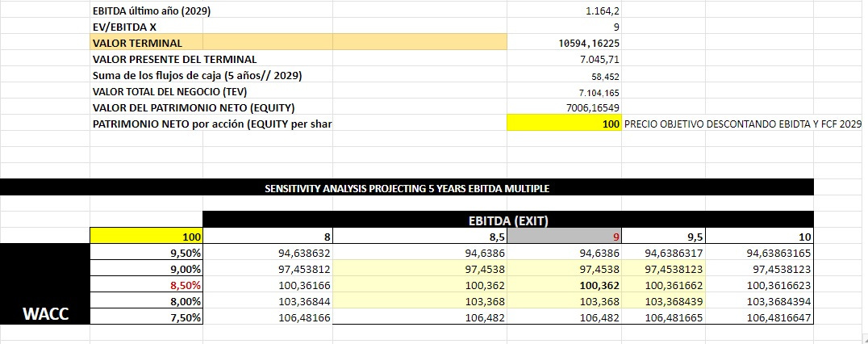Screen dimensions: 868x344
Task: Click the bold 100,362 cell
Action: click(x=564, y=285)
